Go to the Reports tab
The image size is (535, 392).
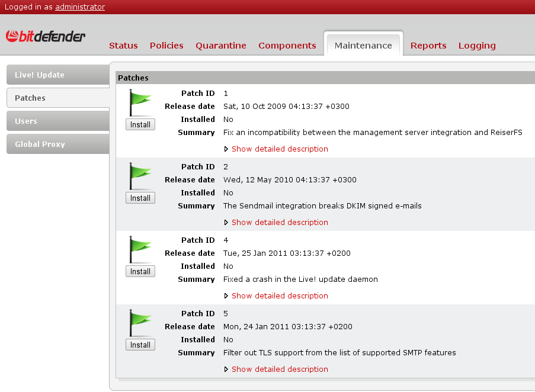tap(428, 46)
